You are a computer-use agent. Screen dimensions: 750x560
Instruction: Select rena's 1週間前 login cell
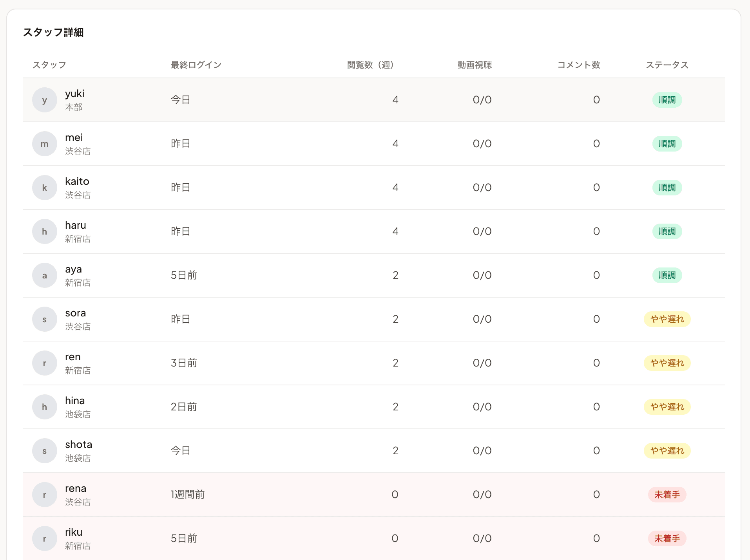(x=188, y=495)
